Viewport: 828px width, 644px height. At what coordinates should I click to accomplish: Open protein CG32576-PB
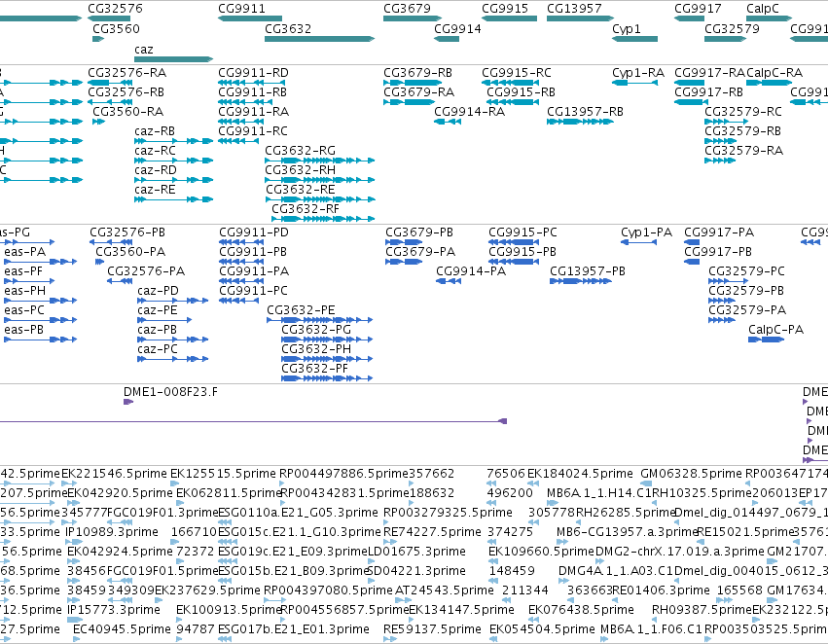(127, 233)
